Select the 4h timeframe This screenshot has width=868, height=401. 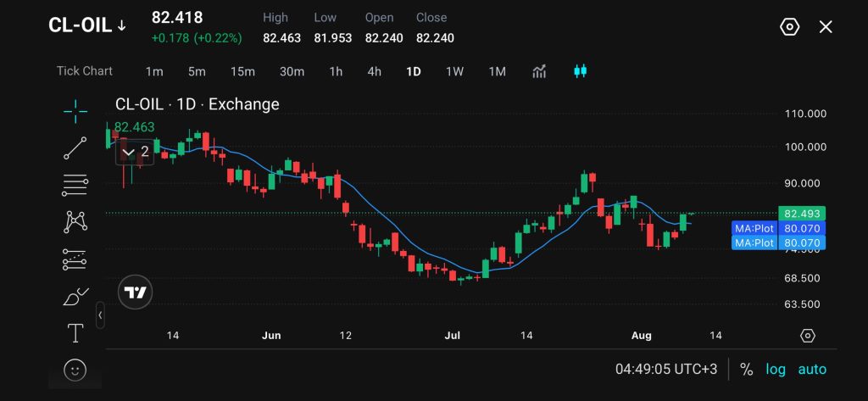click(374, 71)
